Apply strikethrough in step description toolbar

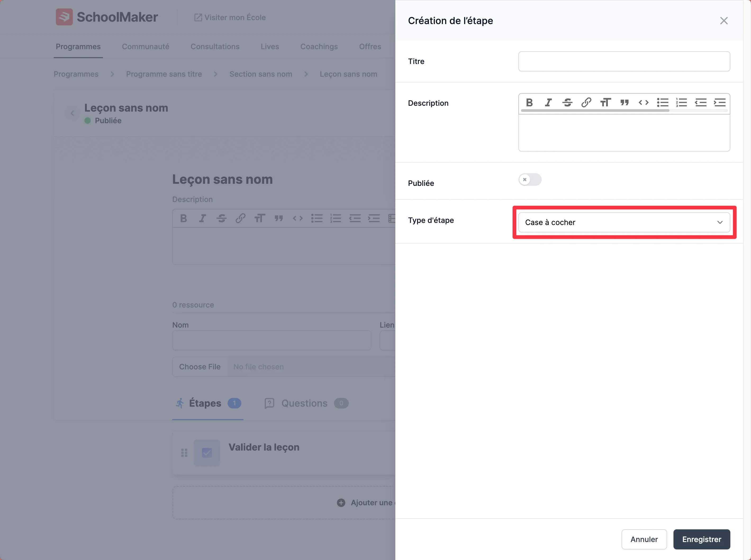coord(567,102)
